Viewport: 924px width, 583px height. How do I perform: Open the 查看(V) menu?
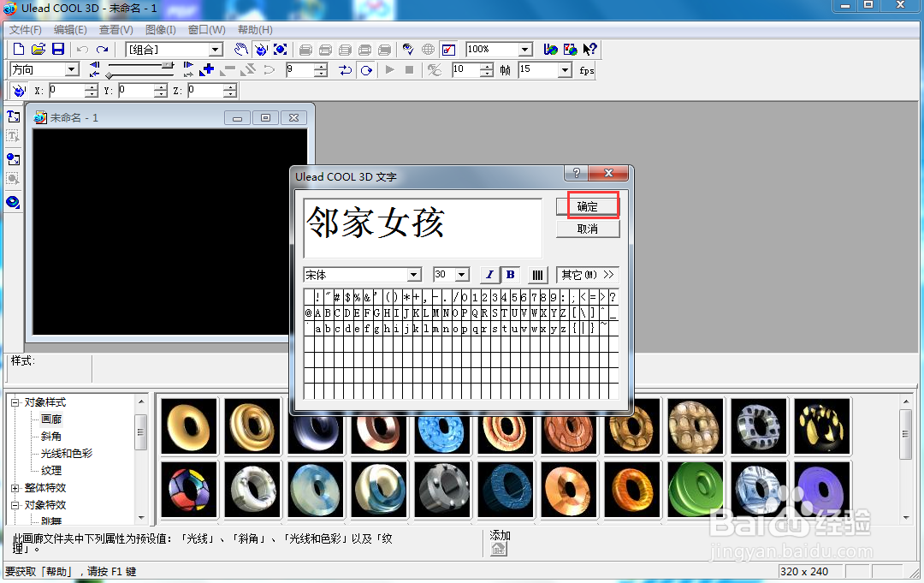(115, 29)
